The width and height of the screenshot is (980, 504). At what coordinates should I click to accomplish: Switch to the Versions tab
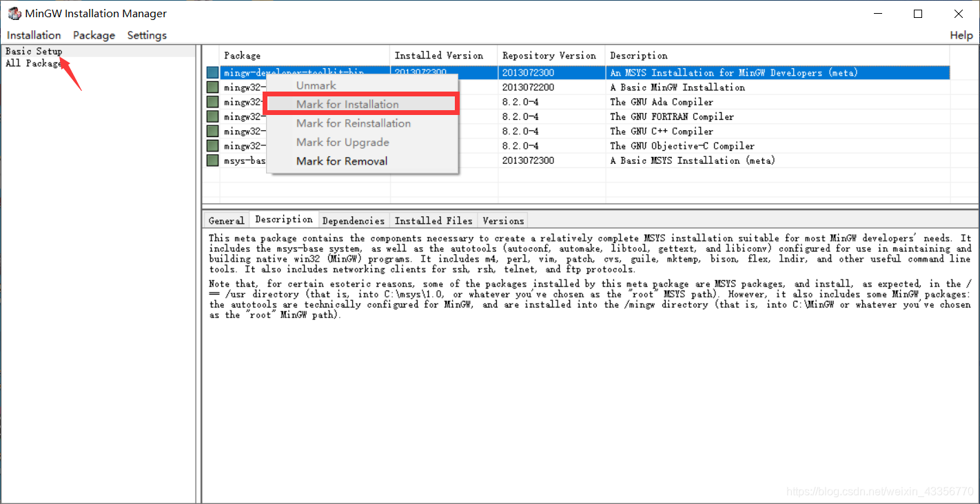click(x=503, y=221)
